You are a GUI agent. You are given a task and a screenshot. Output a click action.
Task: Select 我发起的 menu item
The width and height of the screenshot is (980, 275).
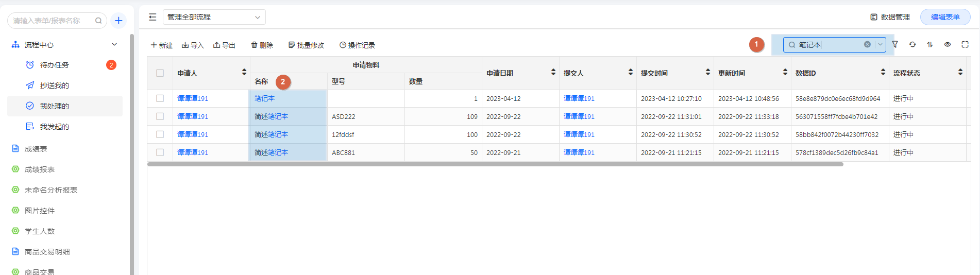[x=55, y=127]
